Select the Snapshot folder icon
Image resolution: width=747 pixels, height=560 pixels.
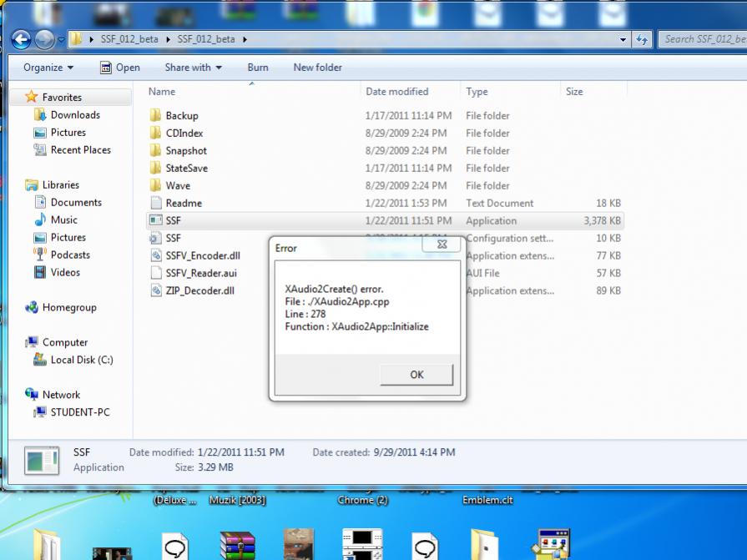pos(155,150)
